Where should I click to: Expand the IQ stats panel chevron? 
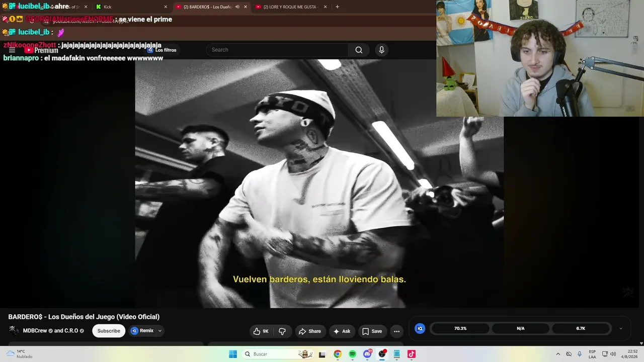pos(620,328)
